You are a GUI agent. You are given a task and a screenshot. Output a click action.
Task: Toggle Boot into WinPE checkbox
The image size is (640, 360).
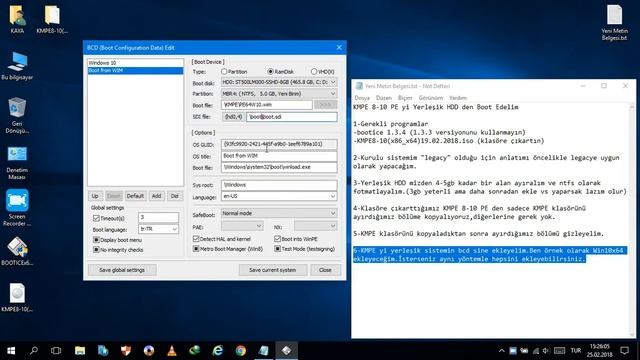click(278, 239)
